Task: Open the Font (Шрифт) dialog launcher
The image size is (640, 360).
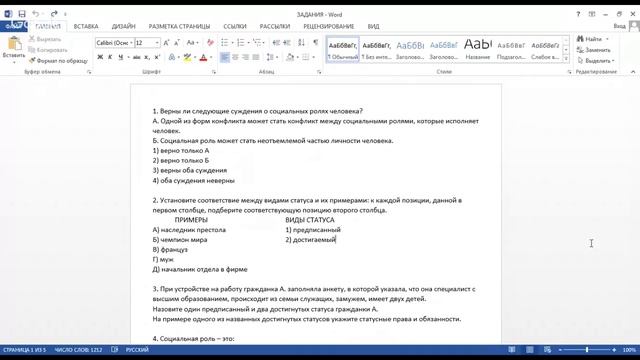Action: coord(214,72)
